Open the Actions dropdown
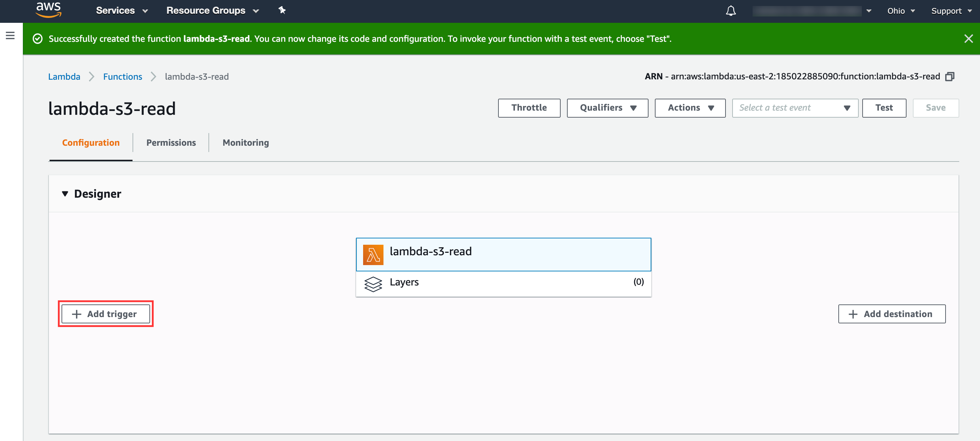Viewport: 980px width, 441px height. point(690,108)
